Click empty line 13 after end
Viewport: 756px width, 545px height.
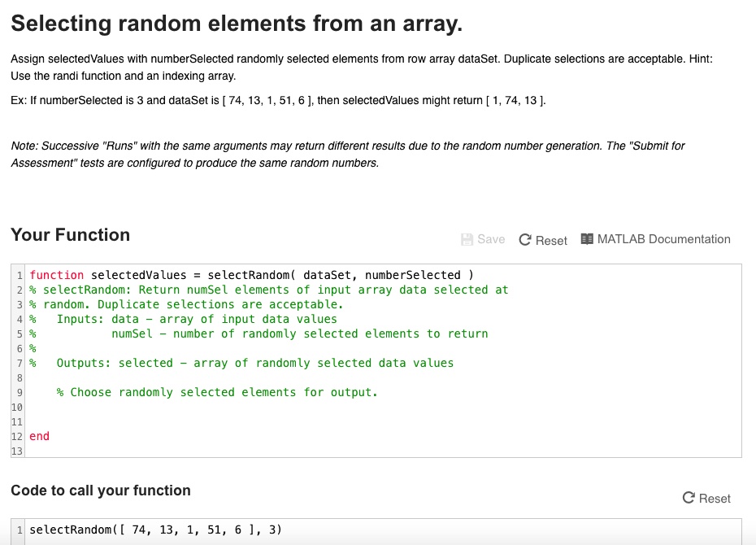(244, 451)
